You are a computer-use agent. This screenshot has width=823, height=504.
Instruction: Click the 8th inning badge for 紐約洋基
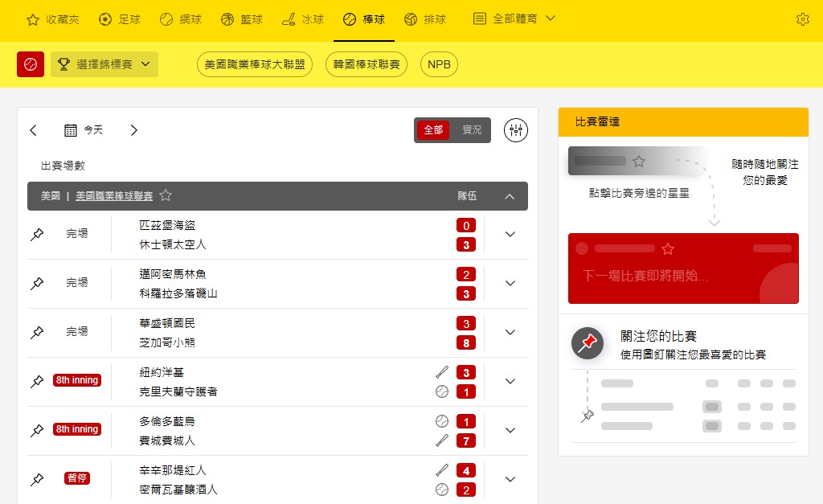pyautogui.click(x=77, y=380)
